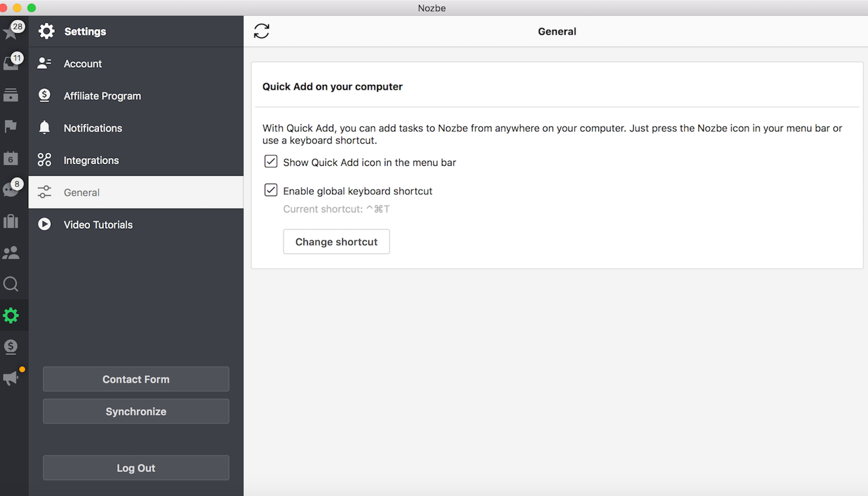The image size is (868, 496).
Task: Click the General sliders icon
Action: click(x=44, y=192)
